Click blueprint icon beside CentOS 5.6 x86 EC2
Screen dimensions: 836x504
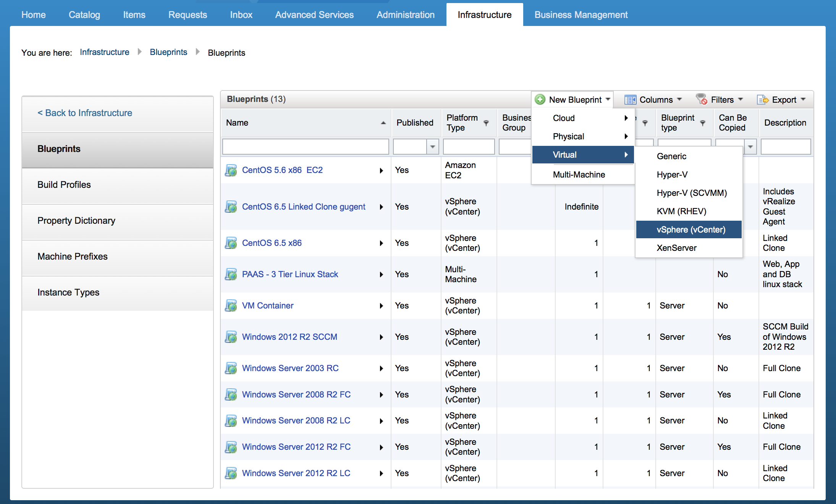point(231,170)
